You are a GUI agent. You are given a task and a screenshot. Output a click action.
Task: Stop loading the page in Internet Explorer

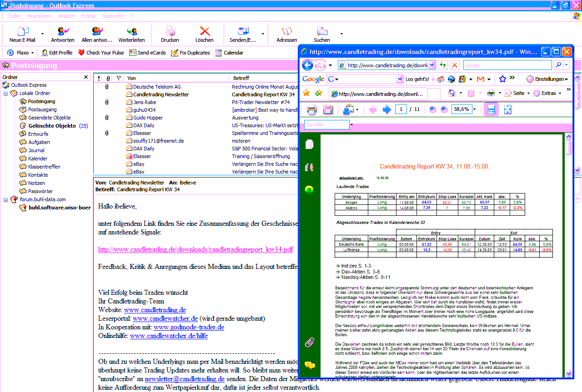pos(454,65)
